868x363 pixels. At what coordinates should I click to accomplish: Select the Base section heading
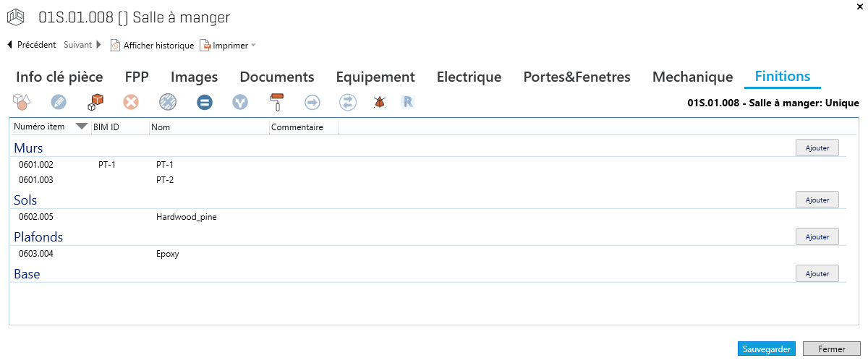pos(27,274)
